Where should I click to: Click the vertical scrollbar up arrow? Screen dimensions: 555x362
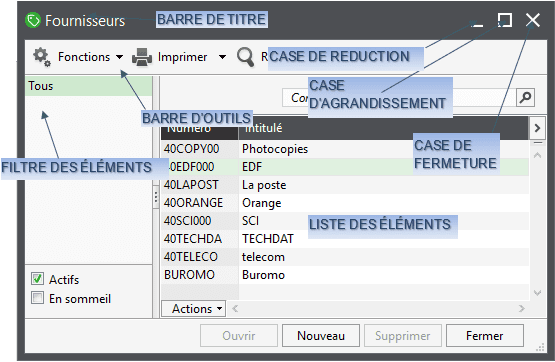pos(537,155)
